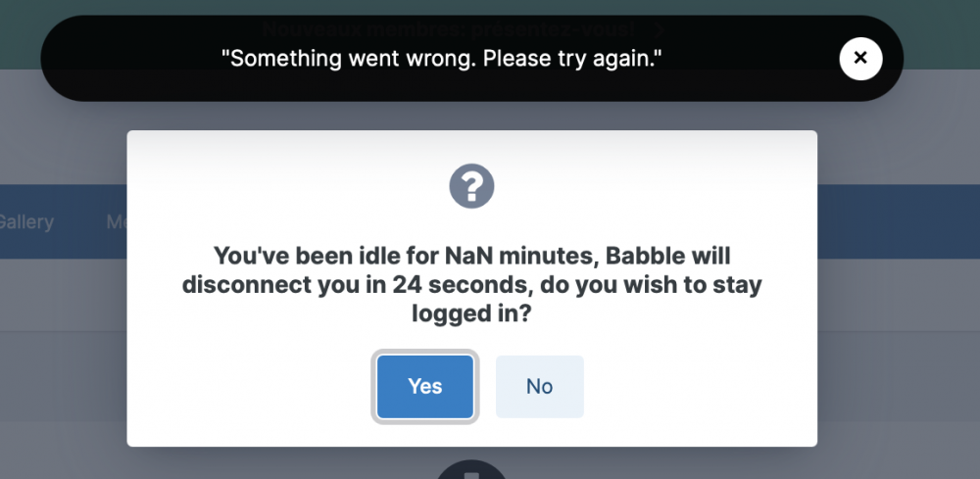Click the blue navigation bar right of dialog
Image resolution: width=980 pixels, height=479 pixels.
[x=897, y=222]
